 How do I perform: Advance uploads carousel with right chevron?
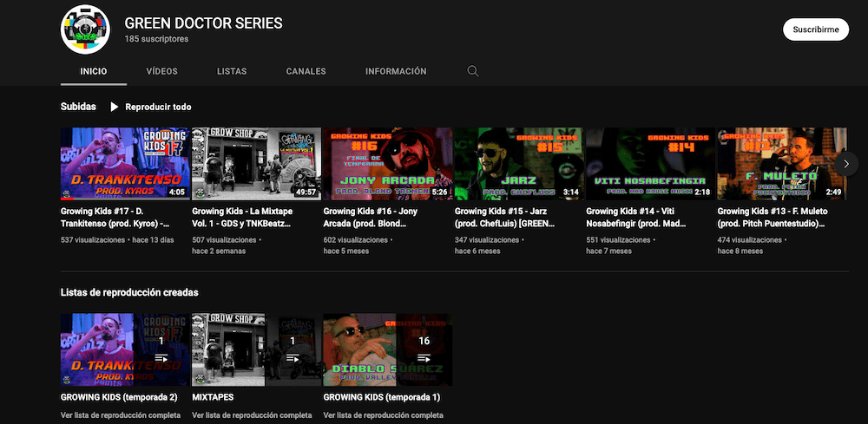coord(845,164)
